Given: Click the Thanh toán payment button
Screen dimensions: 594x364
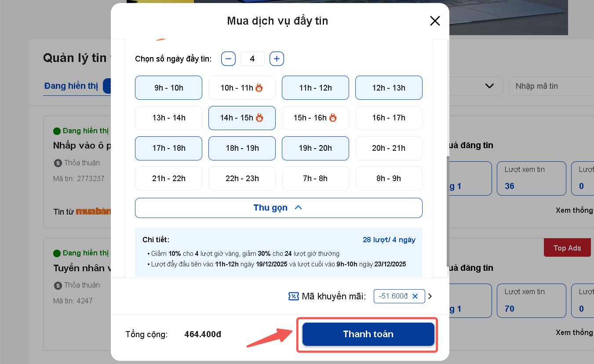Looking at the screenshot, I should pyautogui.click(x=368, y=334).
